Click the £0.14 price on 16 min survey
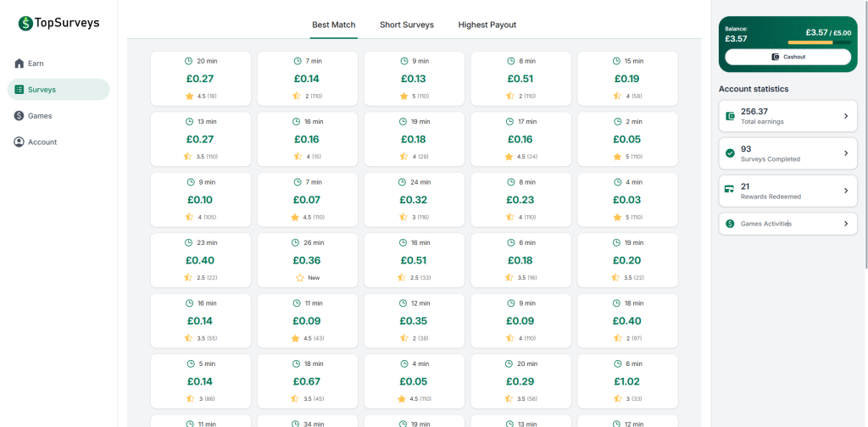 tap(200, 321)
